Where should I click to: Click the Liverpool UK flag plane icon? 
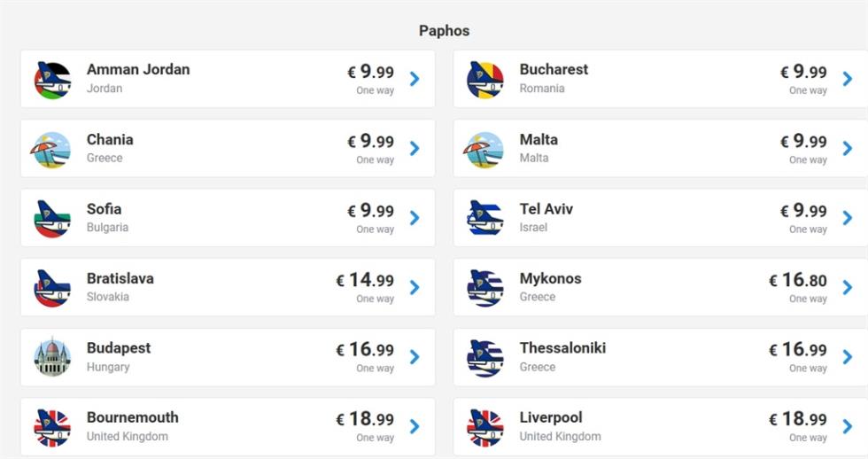point(485,428)
